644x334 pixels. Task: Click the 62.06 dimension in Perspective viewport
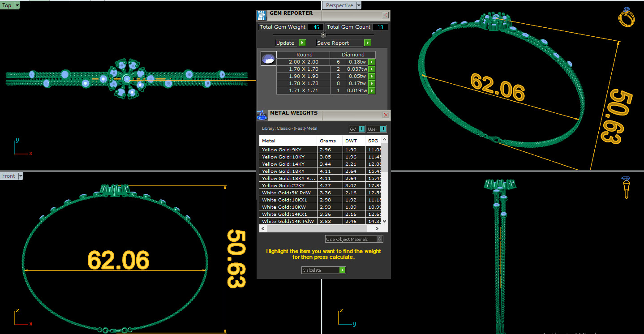pyautogui.click(x=498, y=87)
